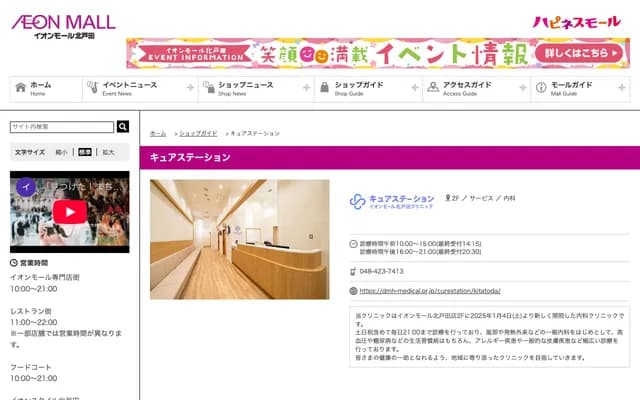Image resolution: width=640 pixels, height=400 pixels.
Task: Click the clock icon beside consultation hours
Action: point(353,243)
